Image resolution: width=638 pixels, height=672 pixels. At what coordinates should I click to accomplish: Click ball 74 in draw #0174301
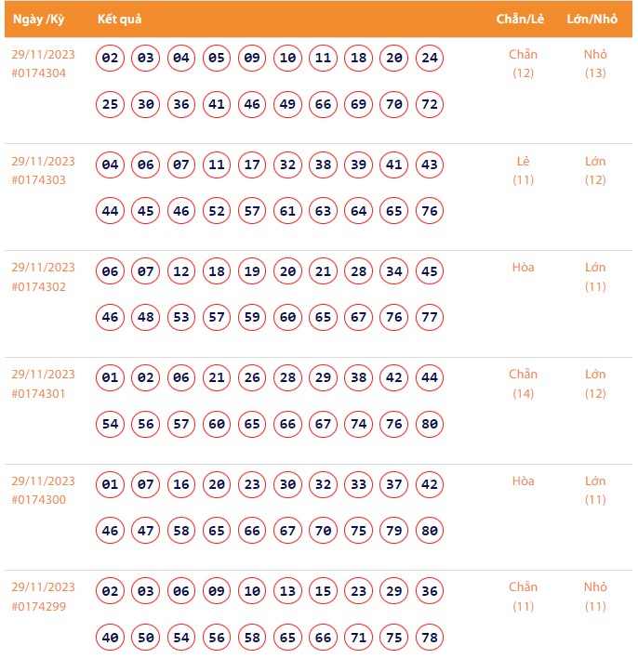359,425
